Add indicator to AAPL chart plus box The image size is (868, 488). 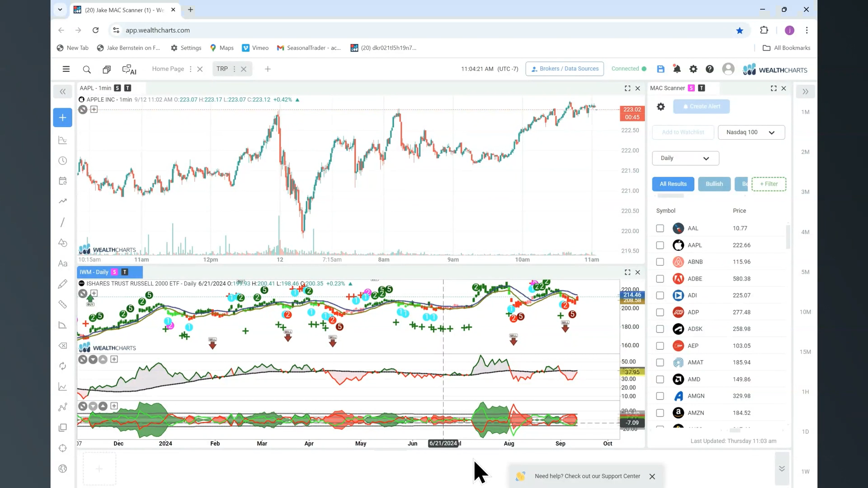point(94,109)
